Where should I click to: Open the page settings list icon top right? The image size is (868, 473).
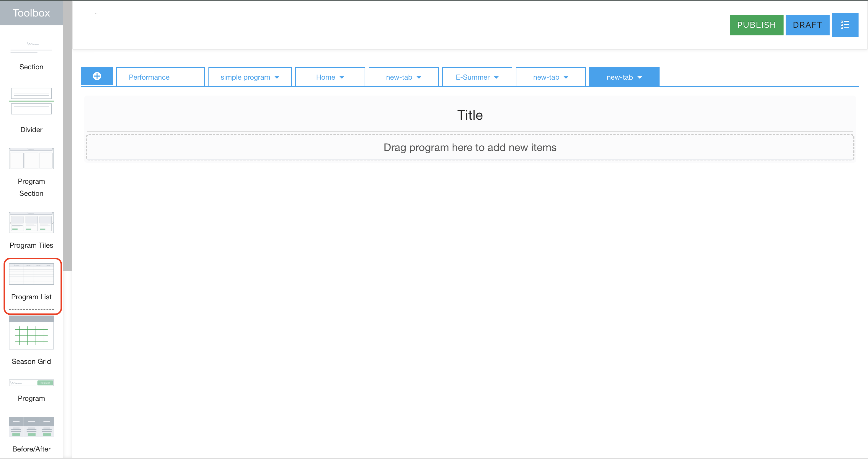(846, 24)
